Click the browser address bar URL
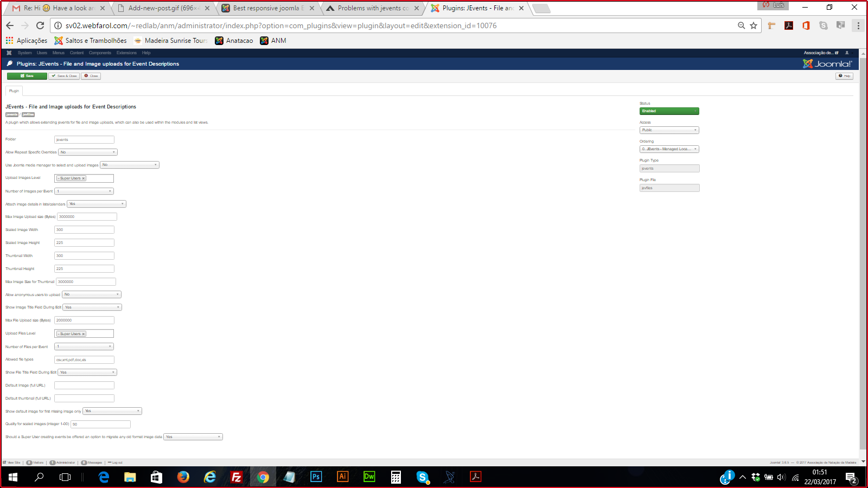 (281, 25)
